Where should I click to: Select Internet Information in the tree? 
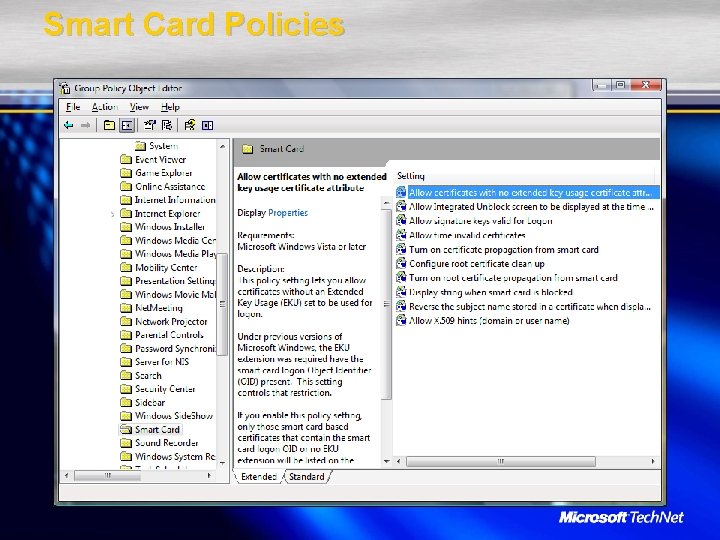click(x=168, y=200)
